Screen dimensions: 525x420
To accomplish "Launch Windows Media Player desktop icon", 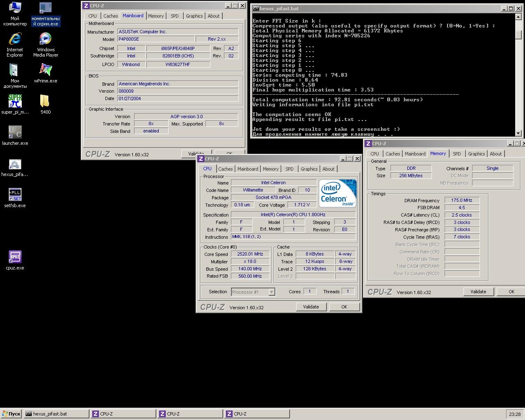I will point(46,45).
